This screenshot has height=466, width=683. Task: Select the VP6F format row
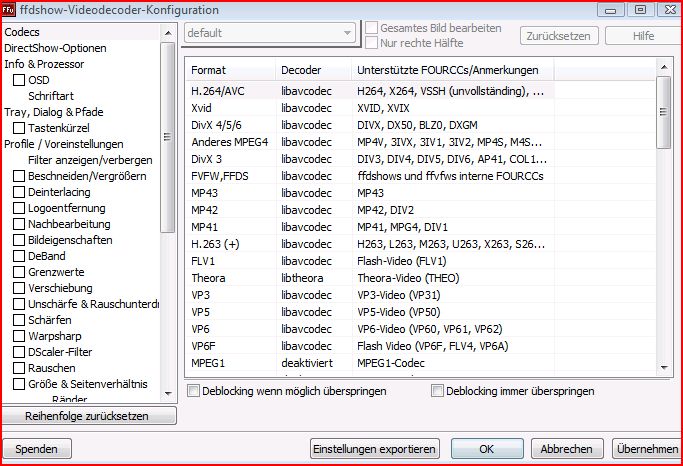coord(371,346)
